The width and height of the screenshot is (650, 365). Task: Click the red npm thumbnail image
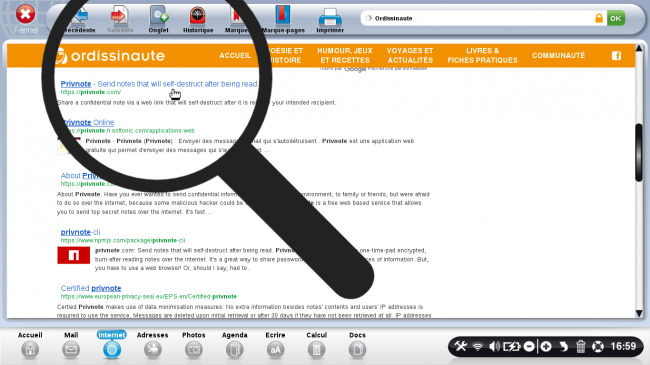tap(73, 255)
